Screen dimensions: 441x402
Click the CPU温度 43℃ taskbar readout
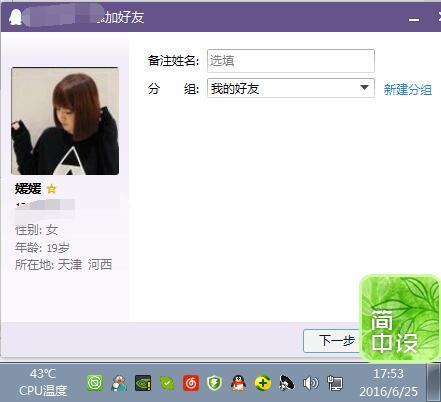tap(43, 382)
